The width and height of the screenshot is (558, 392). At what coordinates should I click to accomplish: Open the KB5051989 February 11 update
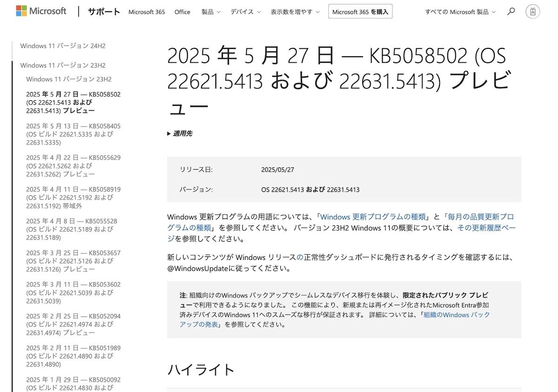(73, 356)
